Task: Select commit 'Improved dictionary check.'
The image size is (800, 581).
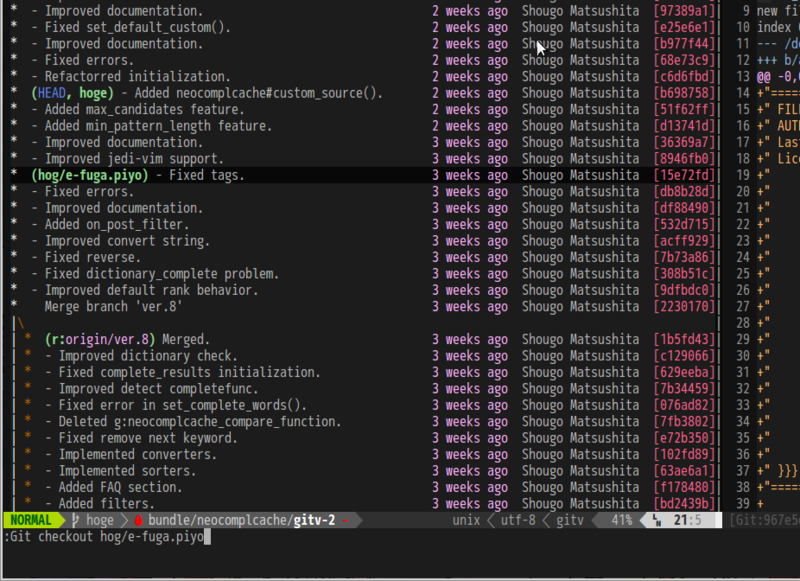Action: pyautogui.click(x=148, y=356)
